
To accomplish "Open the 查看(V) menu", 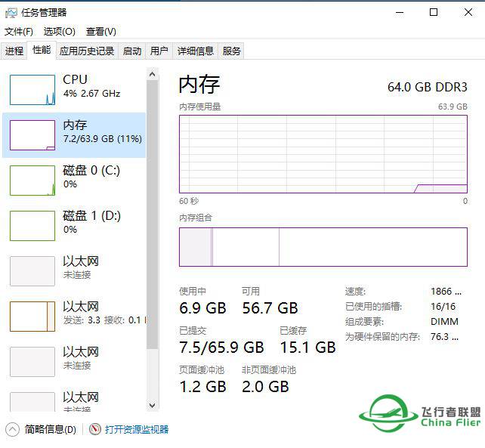I will 100,31.
